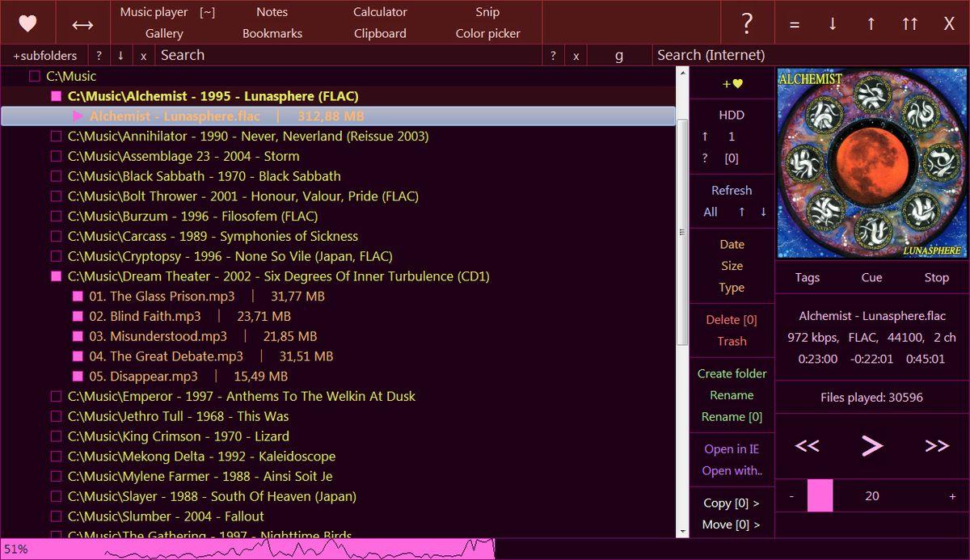Expand Jethro Tull - This Was folder

pyautogui.click(x=178, y=416)
